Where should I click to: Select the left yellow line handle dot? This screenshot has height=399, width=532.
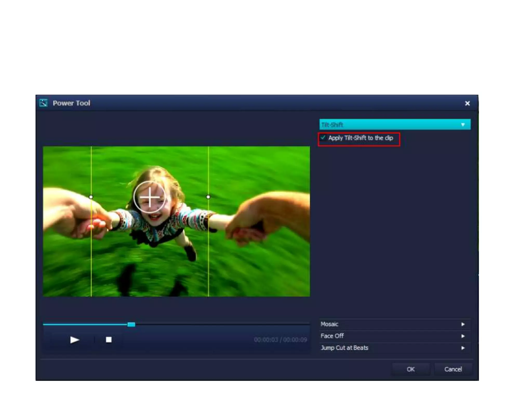click(x=91, y=197)
